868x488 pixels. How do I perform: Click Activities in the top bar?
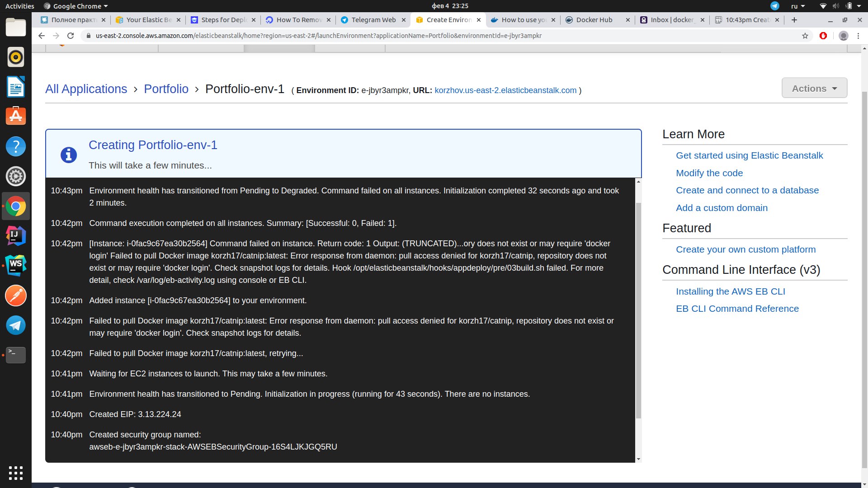tap(19, 6)
